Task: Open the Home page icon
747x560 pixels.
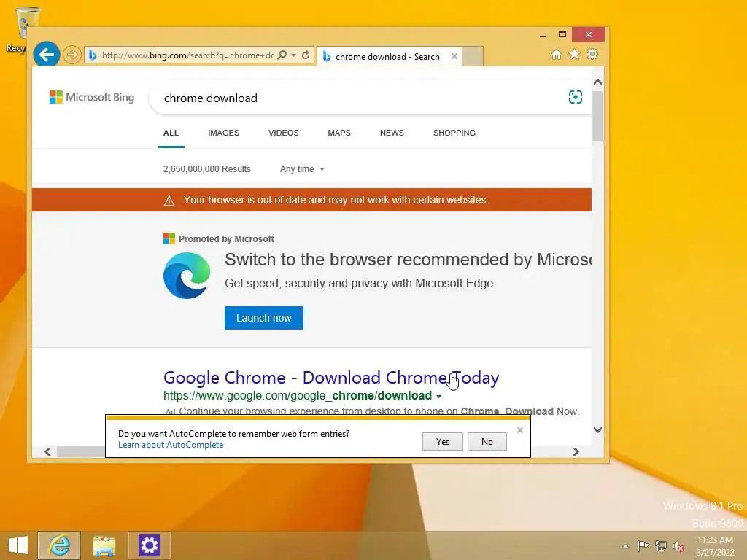Action: (556, 55)
